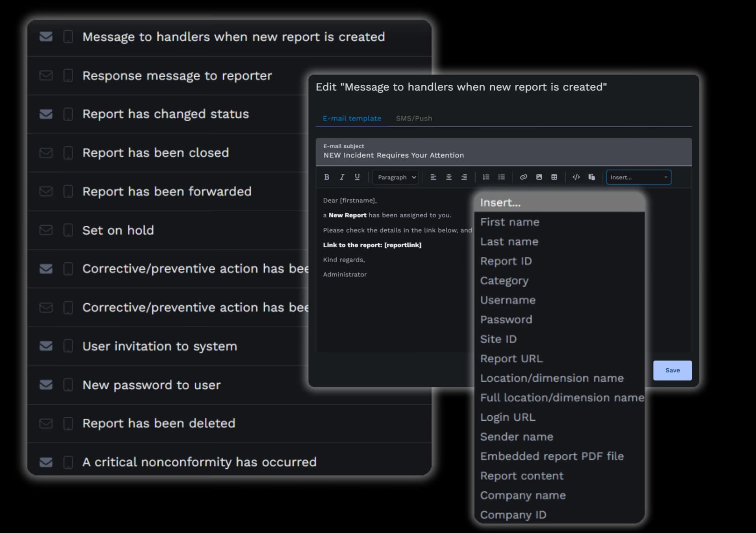756x533 pixels.
Task: Insert an image
Action: pyautogui.click(x=539, y=177)
